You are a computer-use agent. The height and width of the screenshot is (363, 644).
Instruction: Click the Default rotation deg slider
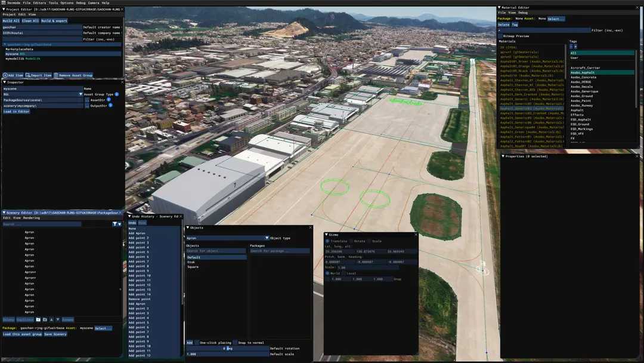click(228, 348)
